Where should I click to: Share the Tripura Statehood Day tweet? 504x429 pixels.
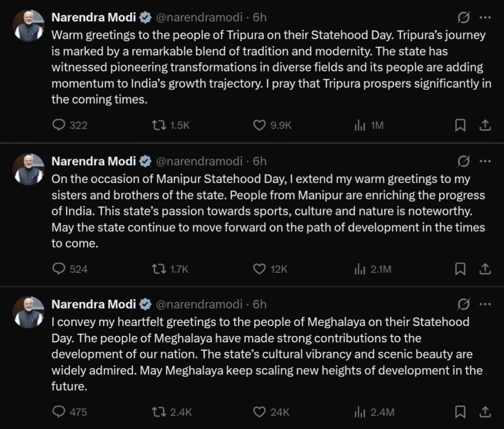(485, 126)
